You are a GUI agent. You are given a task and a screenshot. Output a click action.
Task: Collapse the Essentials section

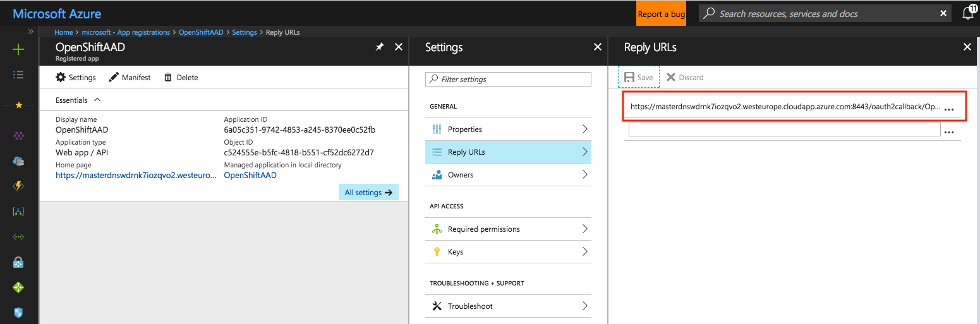pos(97,100)
